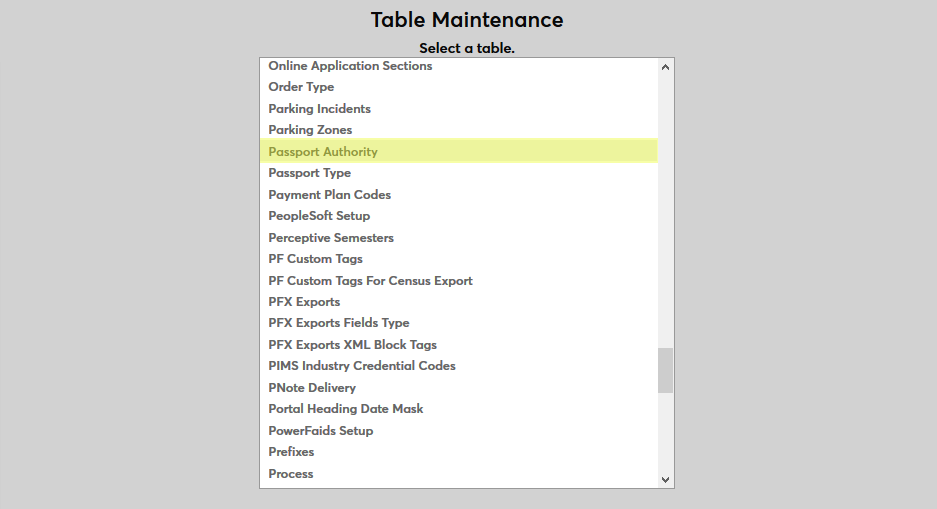This screenshot has height=509, width=937.
Task: Open the PowerFaids Setup table
Action: tap(320, 431)
